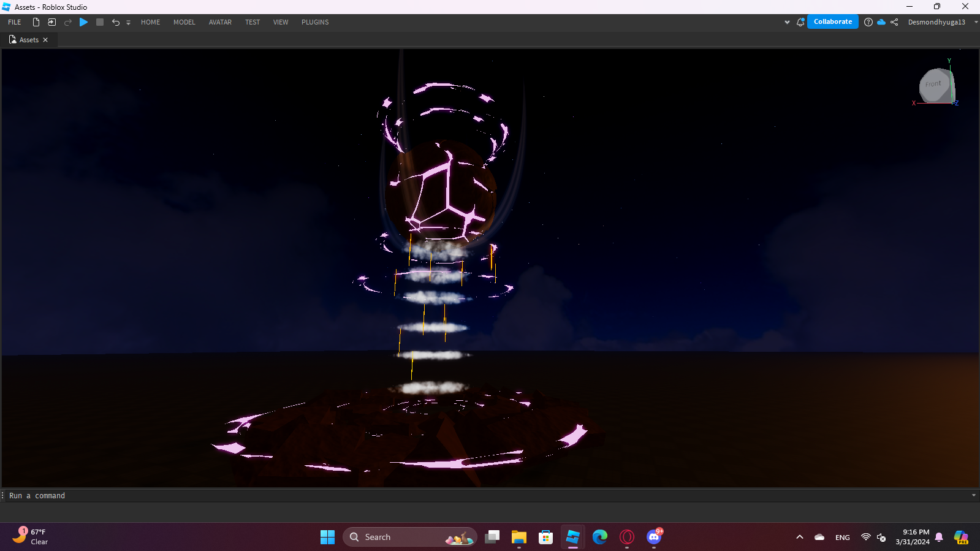Open the Help question mark icon

pos(868,22)
